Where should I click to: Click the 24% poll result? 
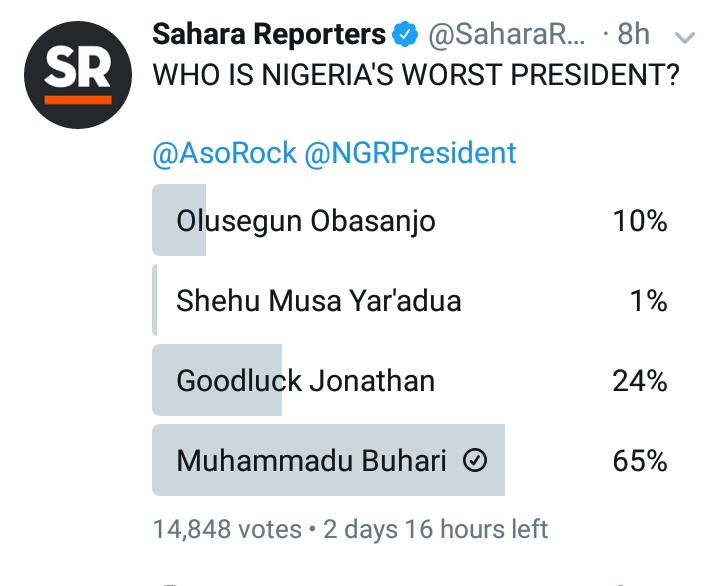click(x=640, y=380)
